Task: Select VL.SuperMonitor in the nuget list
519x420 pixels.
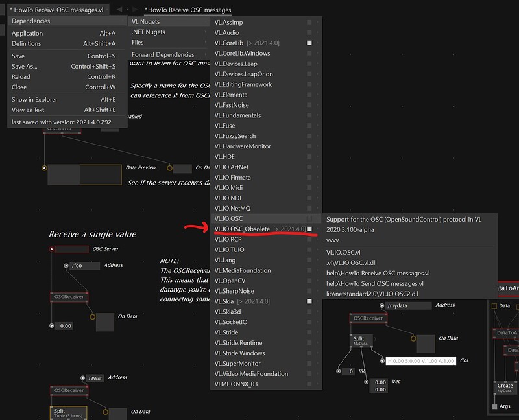Action: [266, 363]
